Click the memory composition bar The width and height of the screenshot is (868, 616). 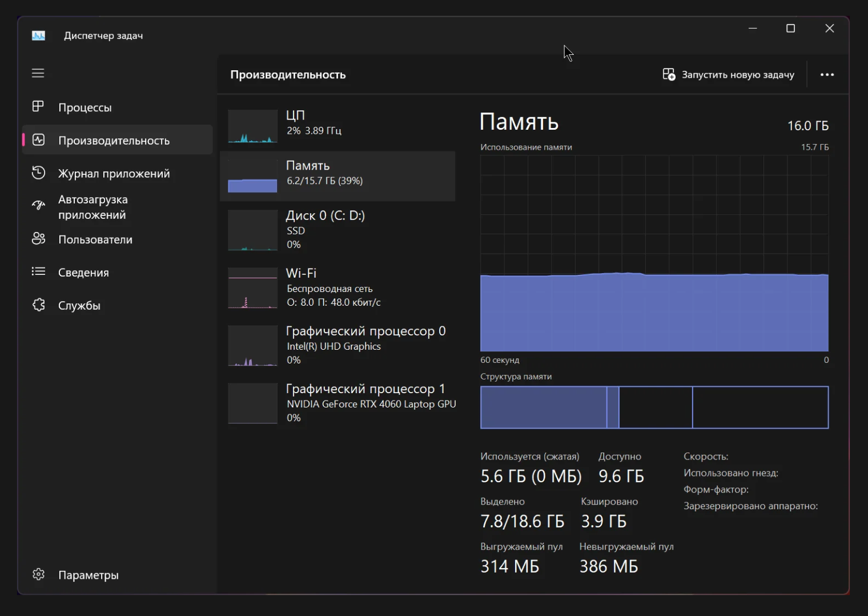pyautogui.click(x=654, y=407)
